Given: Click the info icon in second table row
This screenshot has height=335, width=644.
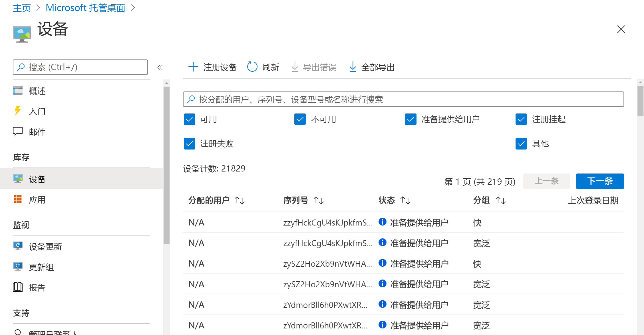Looking at the screenshot, I should click(383, 242).
